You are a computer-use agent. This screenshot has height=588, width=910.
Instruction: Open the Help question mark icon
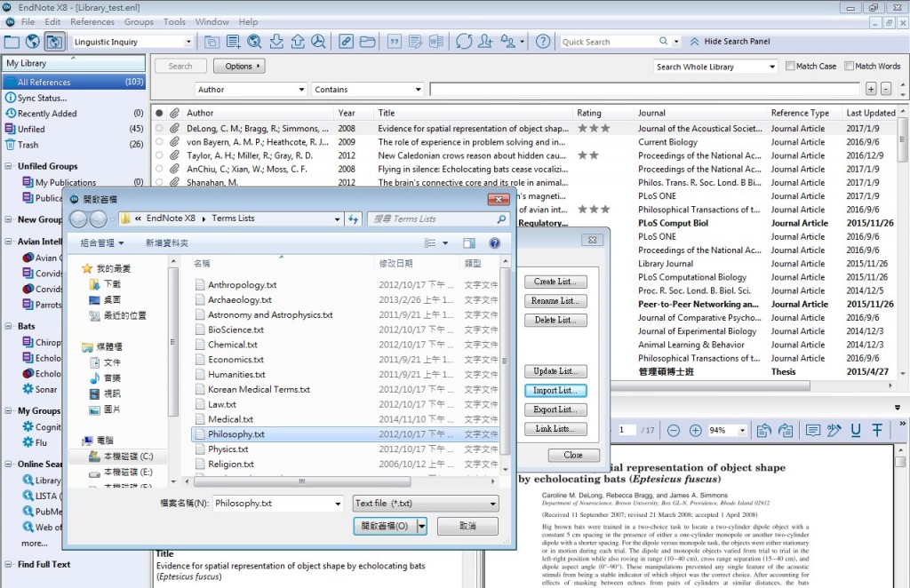(x=543, y=42)
